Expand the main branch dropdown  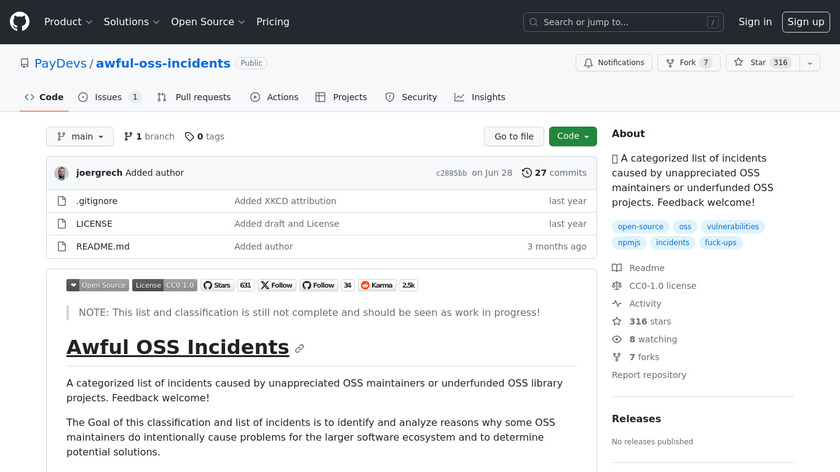click(x=80, y=137)
